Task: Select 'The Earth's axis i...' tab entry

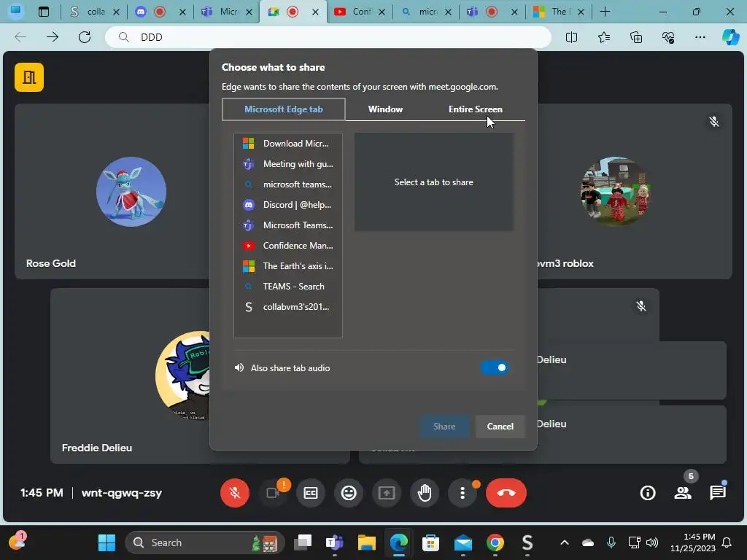Action: point(288,266)
